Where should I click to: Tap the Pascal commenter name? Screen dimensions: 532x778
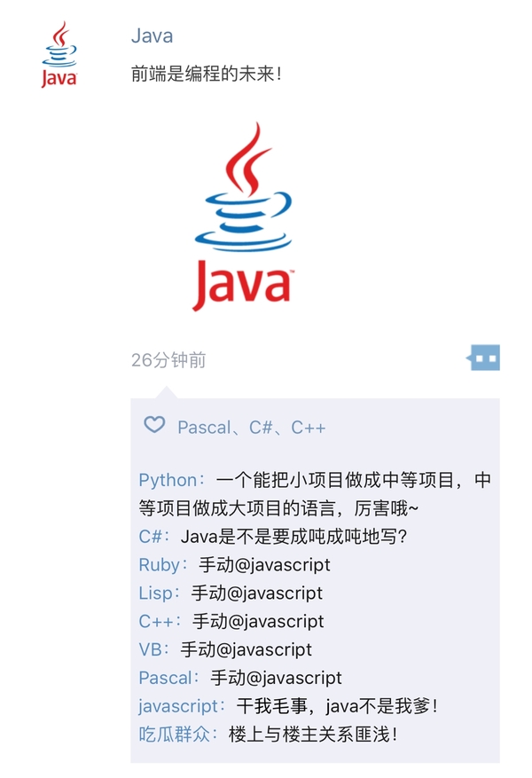tap(165, 678)
